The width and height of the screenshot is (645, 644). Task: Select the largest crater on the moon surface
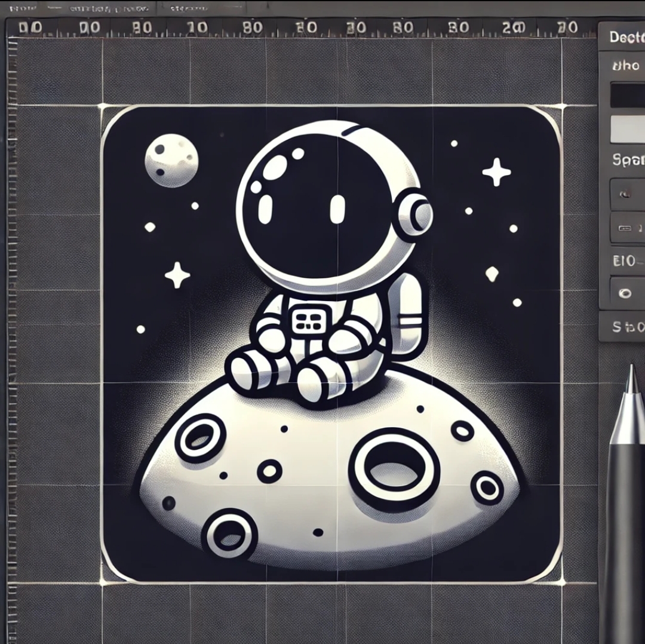point(394,468)
